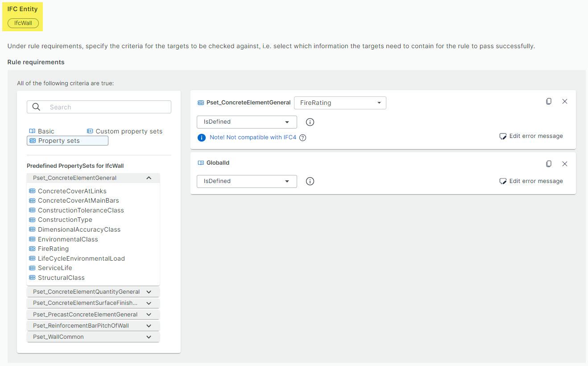Click icon next to ConstructionToleranceClass
Image resolution: width=588 pixels, height=366 pixels.
pyautogui.click(x=32, y=210)
